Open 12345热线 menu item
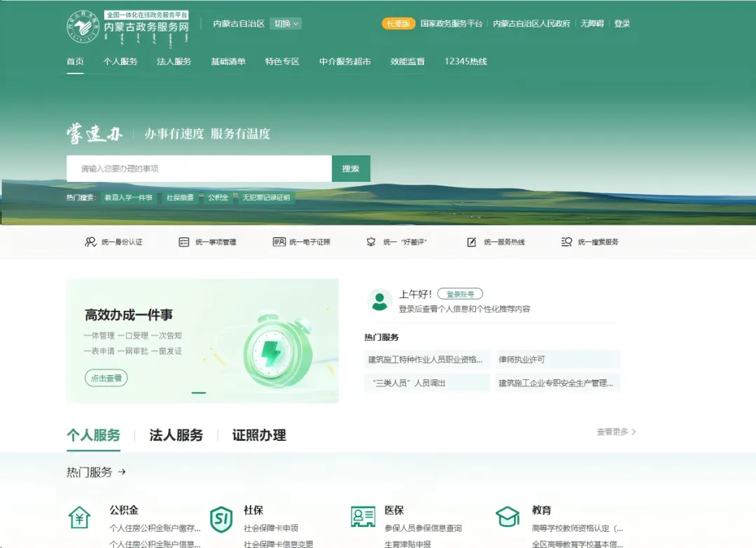This screenshot has height=548, width=756. click(465, 62)
